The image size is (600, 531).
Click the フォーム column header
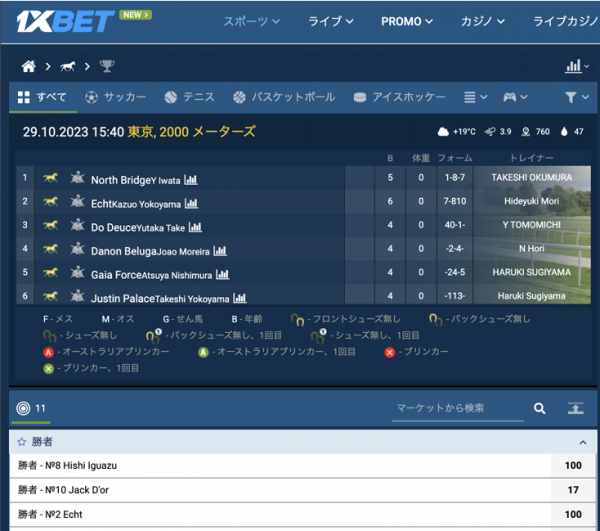[455, 158]
